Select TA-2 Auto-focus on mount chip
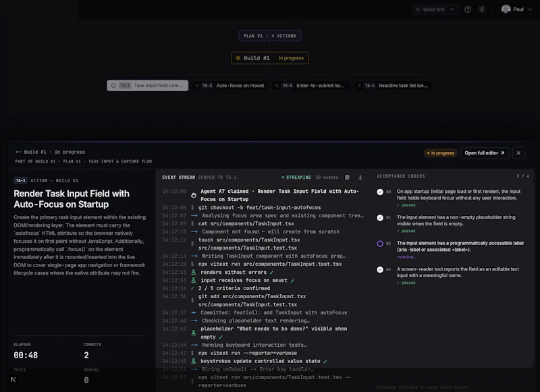The image size is (540, 392). (230, 86)
